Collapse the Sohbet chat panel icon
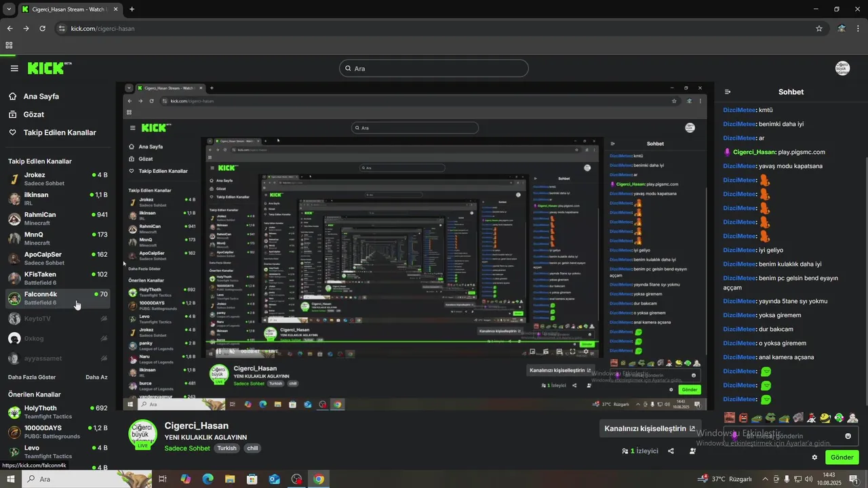This screenshot has height=488, width=868. pos(728,92)
